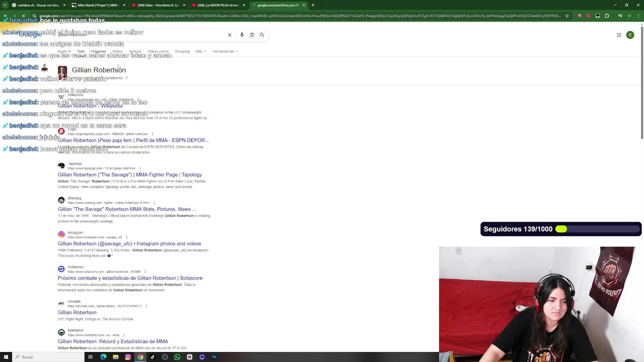Open CapCut from the taskbar
Viewport: 644px width, 362px height.
pos(189,357)
